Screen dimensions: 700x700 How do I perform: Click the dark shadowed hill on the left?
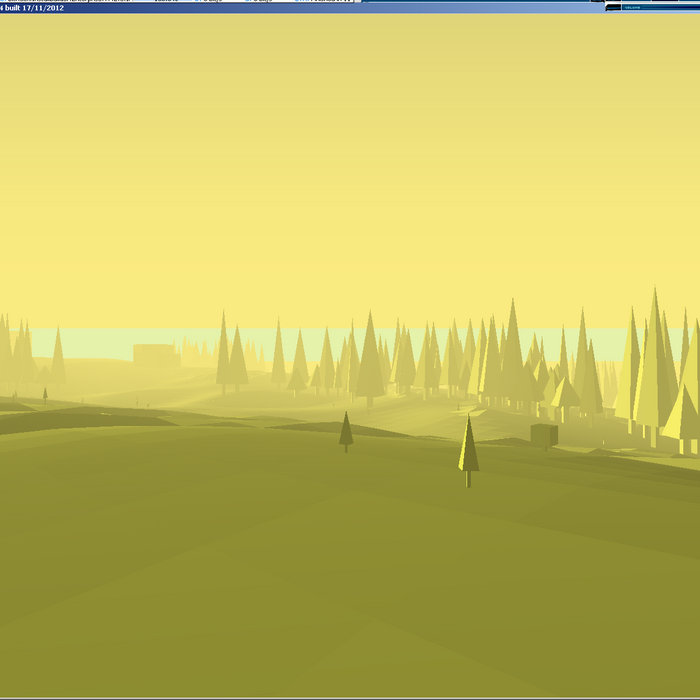tap(80, 420)
